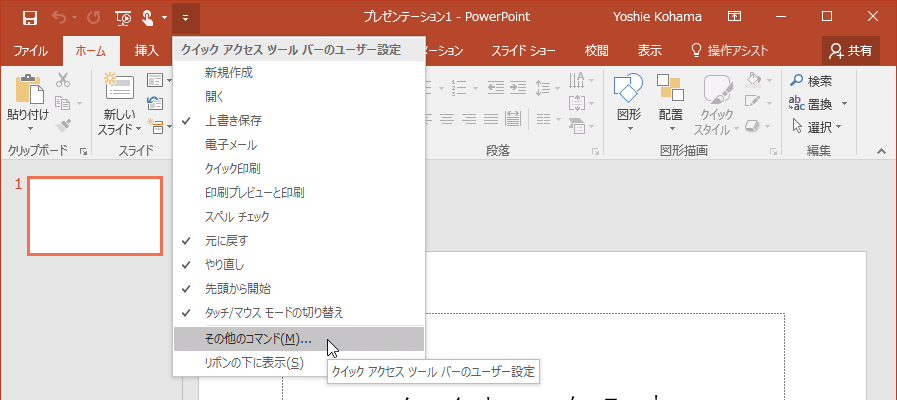Click the 新しいスライド new slide icon

click(120, 88)
